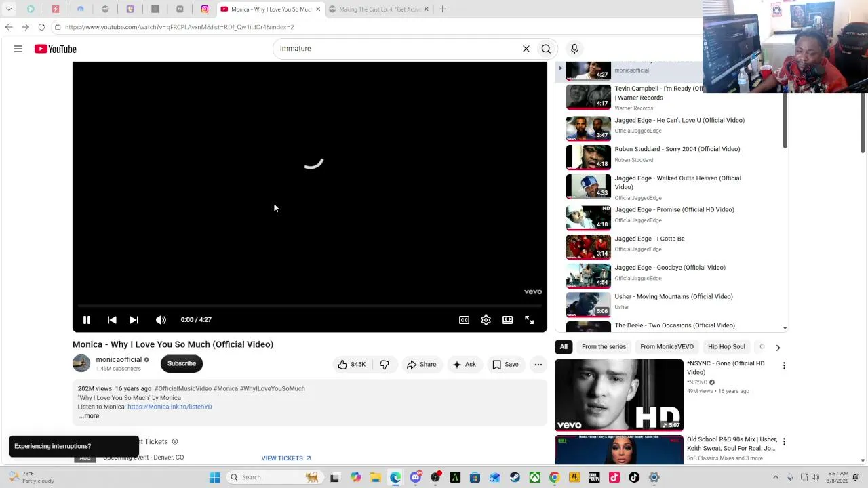The image size is (868, 488).
Task: Show more filter chips with the right arrow
Action: click(778, 347)
